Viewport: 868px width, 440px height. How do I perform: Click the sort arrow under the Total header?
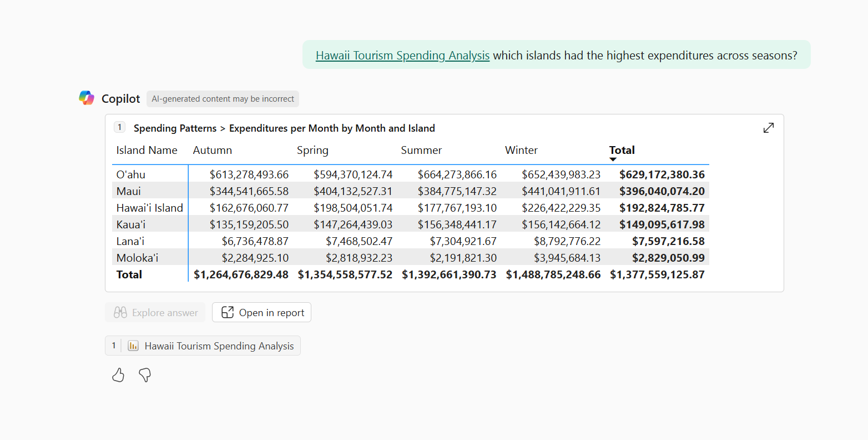613,159
